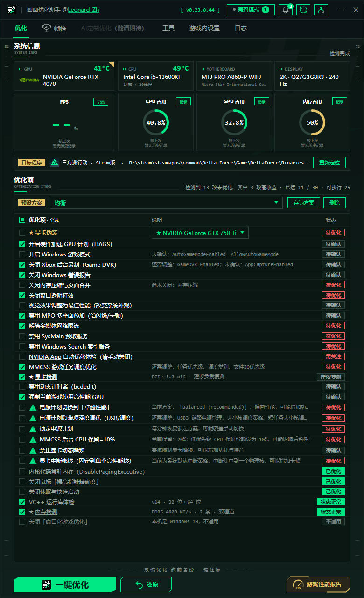Start the 一键优化 one-click optimization
The image size is (364, 598).
tap(65, 584)
